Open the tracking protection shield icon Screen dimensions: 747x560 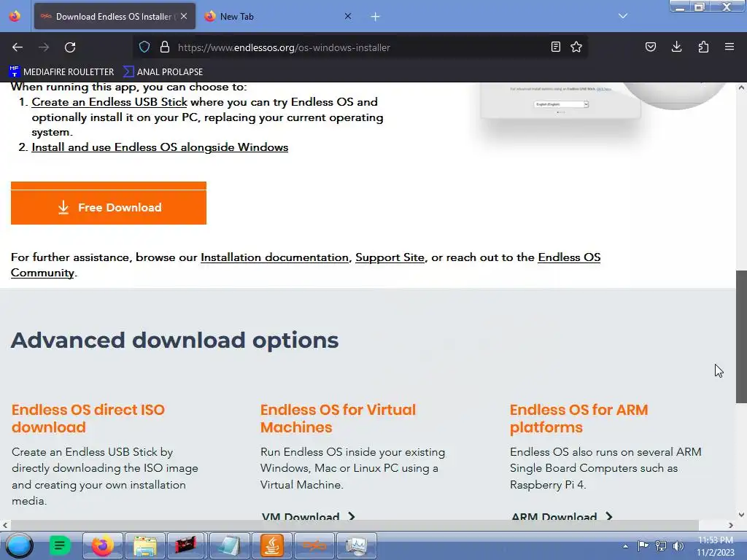coord(144,47)
